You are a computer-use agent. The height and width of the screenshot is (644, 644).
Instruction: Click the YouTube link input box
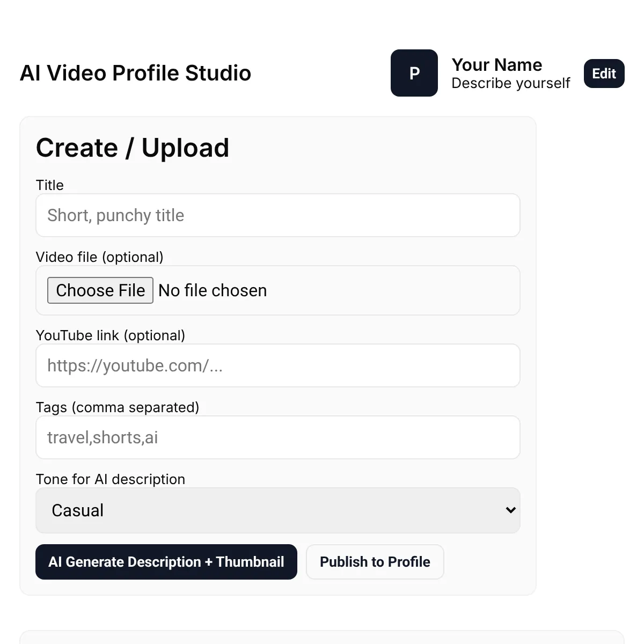278,365
